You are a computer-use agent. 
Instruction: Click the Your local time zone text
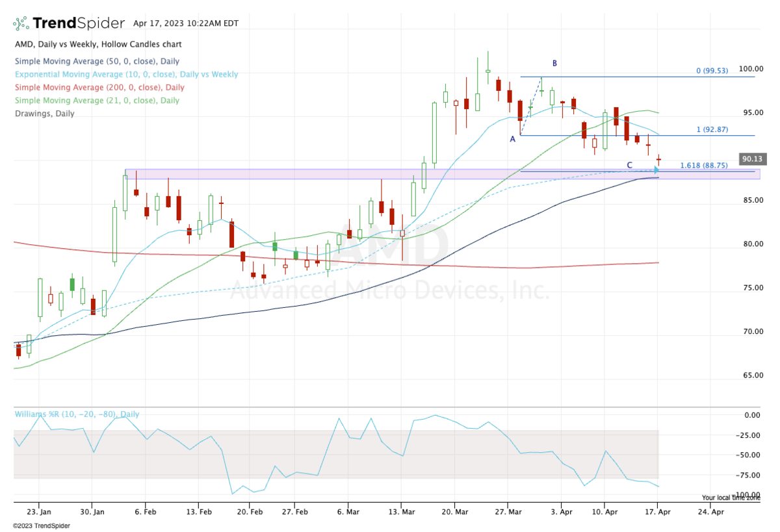[729, 498]
